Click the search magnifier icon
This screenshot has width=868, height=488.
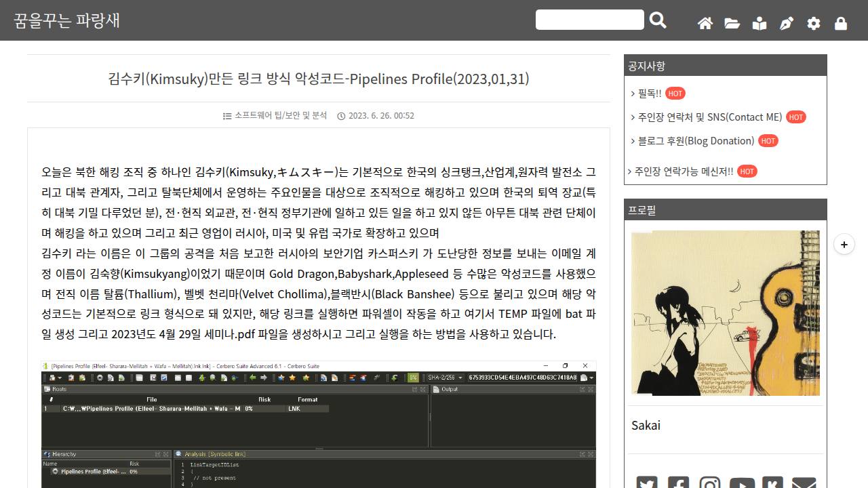(658, 20)
